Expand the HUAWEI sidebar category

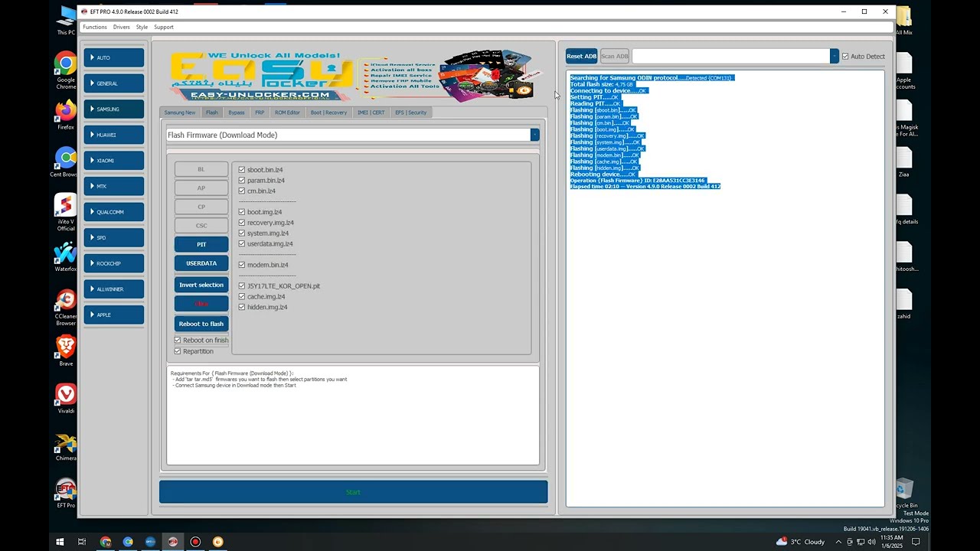point(114,135)
